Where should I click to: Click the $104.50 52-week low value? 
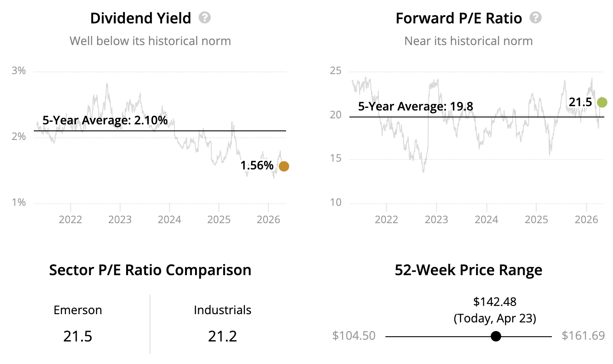tap(354, 336)
